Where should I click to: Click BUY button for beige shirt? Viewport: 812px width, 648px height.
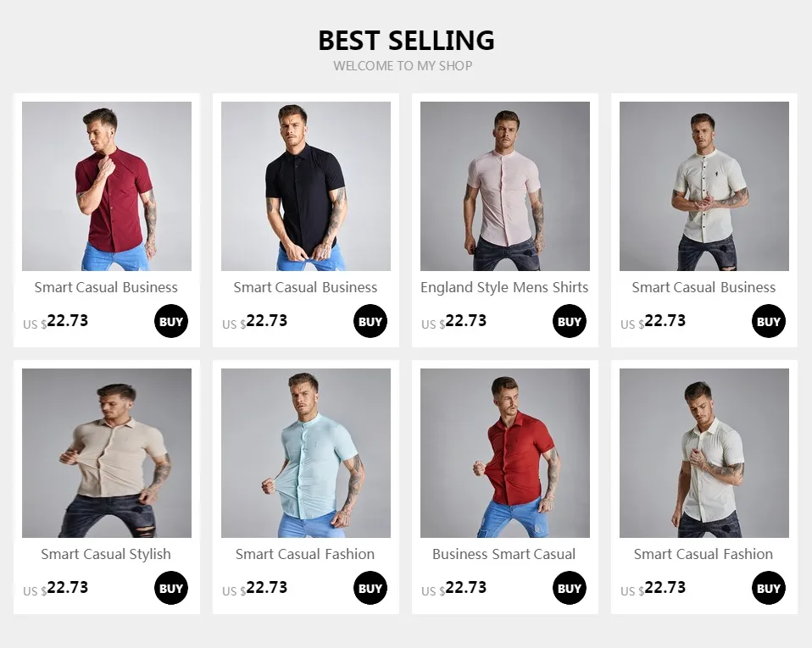coord(171,588)
